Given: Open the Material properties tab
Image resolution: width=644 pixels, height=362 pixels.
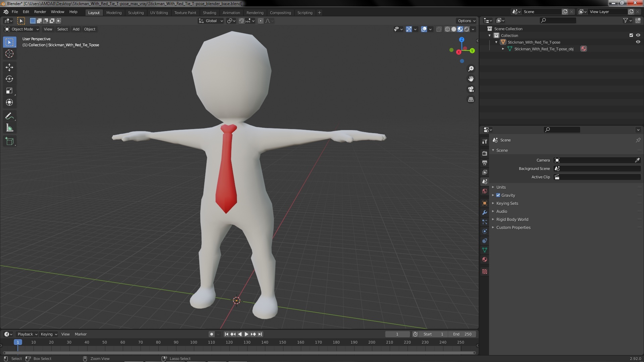Looking at the screenshot, I should [484, 259].
